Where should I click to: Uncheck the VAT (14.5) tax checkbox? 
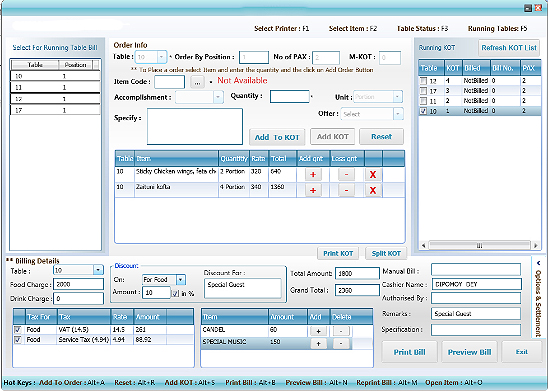click(18, 330)
